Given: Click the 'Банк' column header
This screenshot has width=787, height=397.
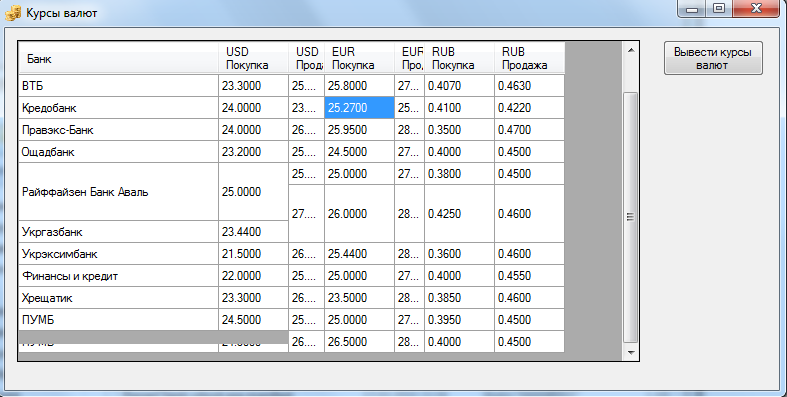Looking at the screenshot, I should coord(118,58).
